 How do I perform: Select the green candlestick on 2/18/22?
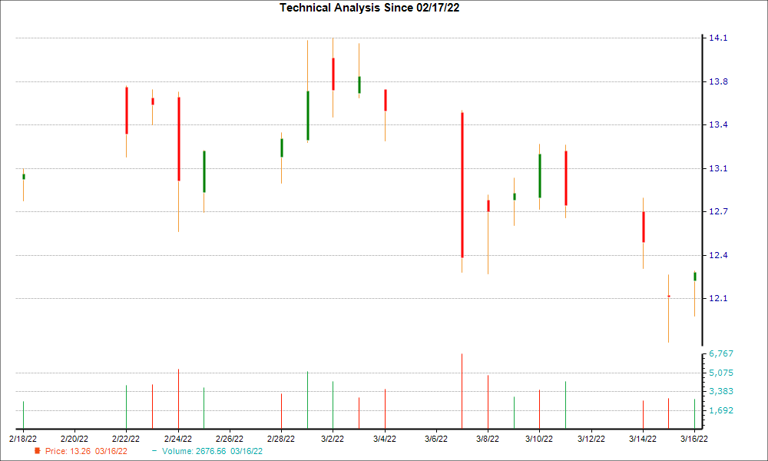coord(24,177)
